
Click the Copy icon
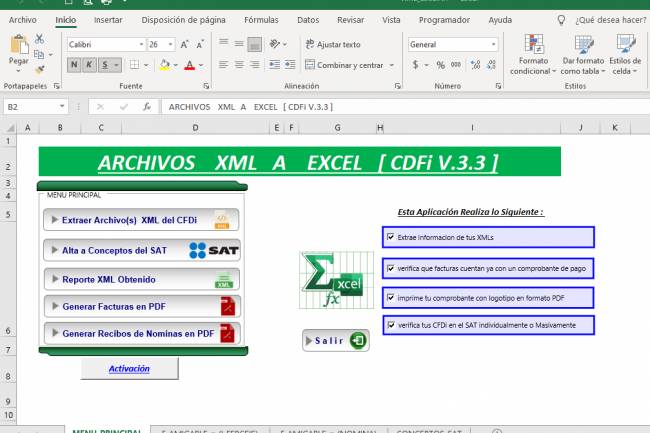click(39, 54)
